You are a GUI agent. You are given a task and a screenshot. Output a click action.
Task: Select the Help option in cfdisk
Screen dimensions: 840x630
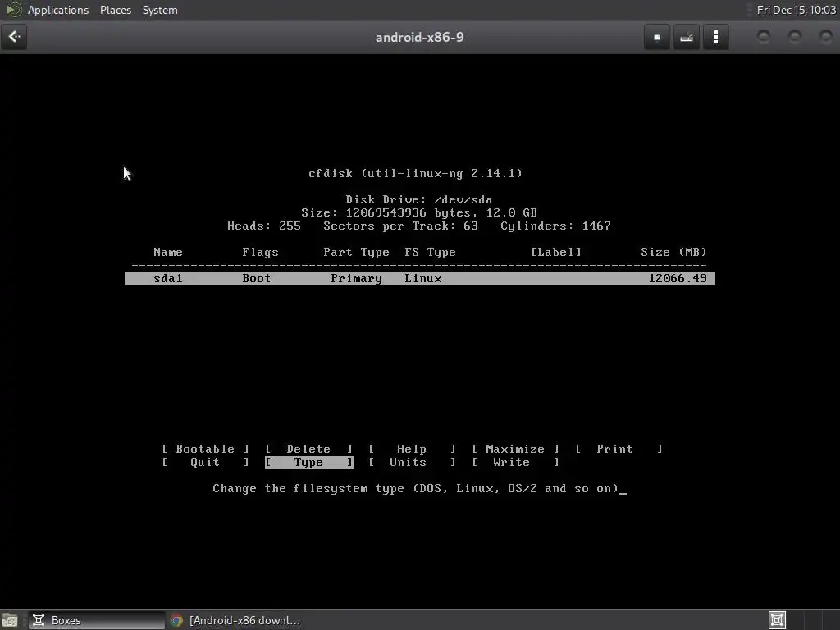412,449
